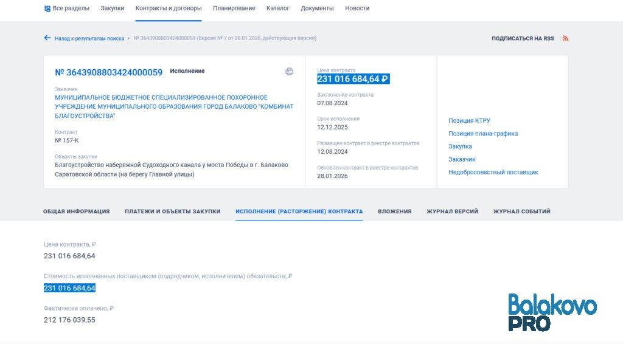Viewport: 623px width, 364px height.
Task: Follow the Недобросовестный поставщик link
Action: [x=493, y=172]
